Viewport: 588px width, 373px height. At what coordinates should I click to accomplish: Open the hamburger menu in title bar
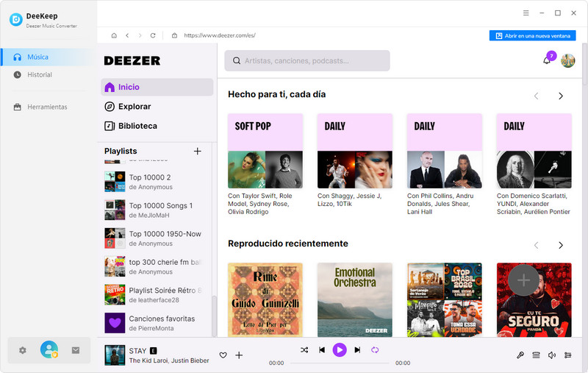526,13
